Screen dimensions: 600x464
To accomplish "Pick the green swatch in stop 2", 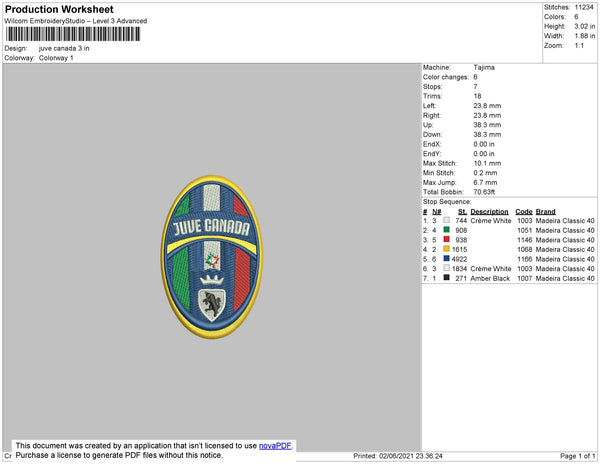I will (446, 230).
